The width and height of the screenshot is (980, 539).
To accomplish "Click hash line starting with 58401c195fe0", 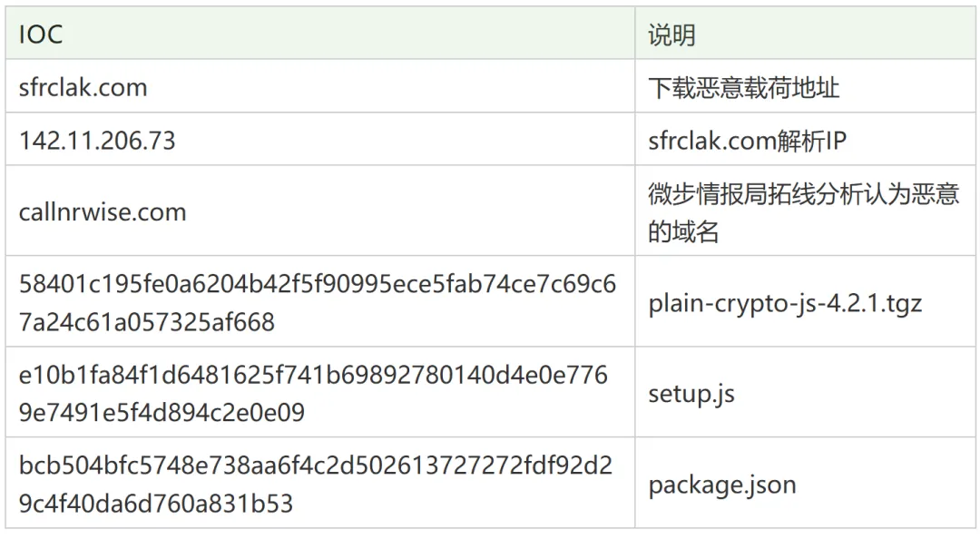I will point(317,284).
